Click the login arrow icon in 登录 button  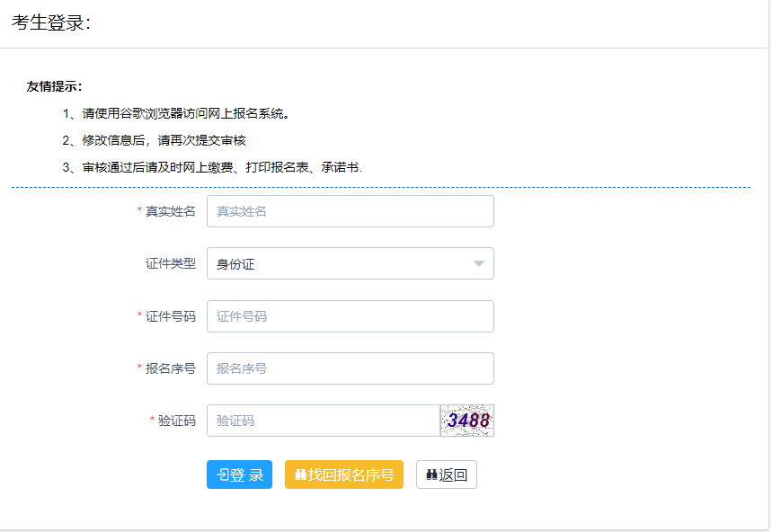point(222,475)
